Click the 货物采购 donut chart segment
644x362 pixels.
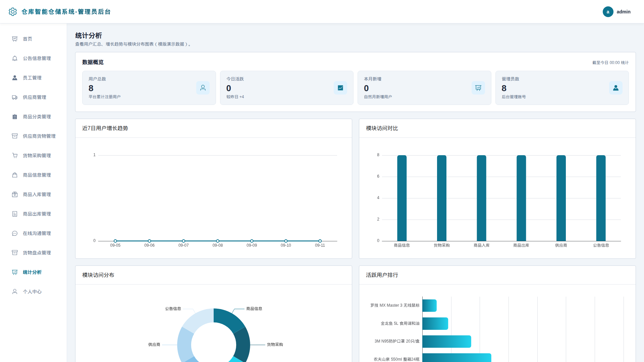coord(243,345)
